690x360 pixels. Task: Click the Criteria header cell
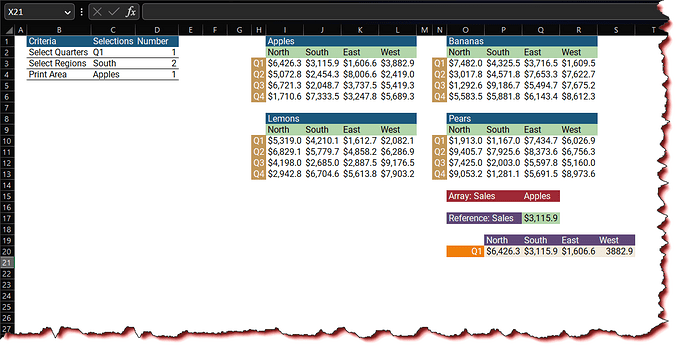coord(59,41)
